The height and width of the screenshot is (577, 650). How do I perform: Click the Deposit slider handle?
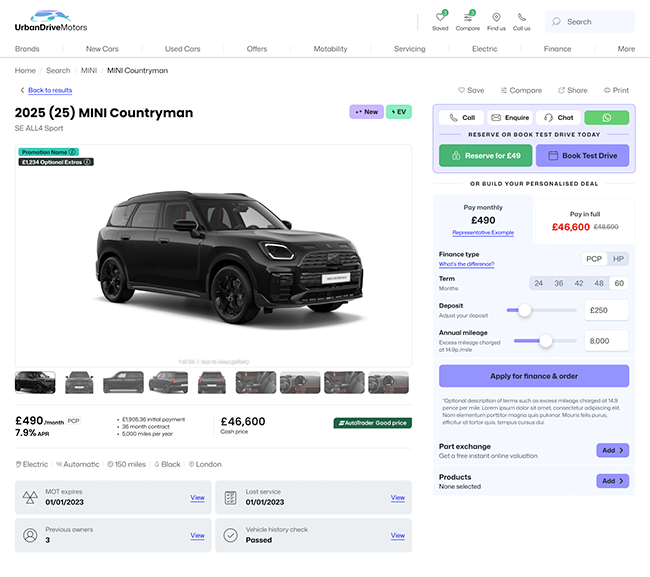click(525, 310)
